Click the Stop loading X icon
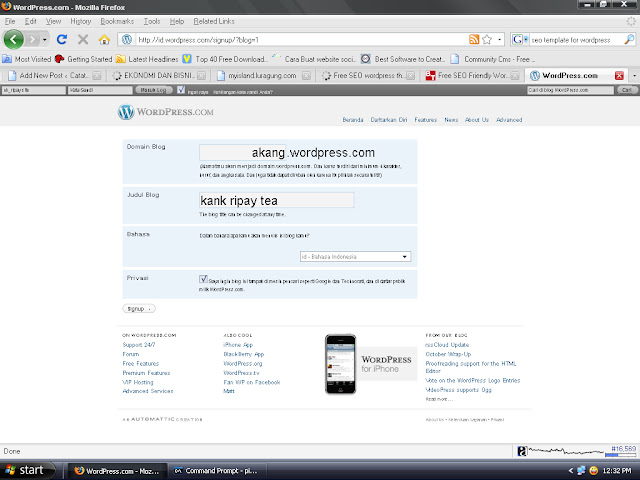Screen dimensions: 640x480 pyautogui.click(x=83, y=40)
